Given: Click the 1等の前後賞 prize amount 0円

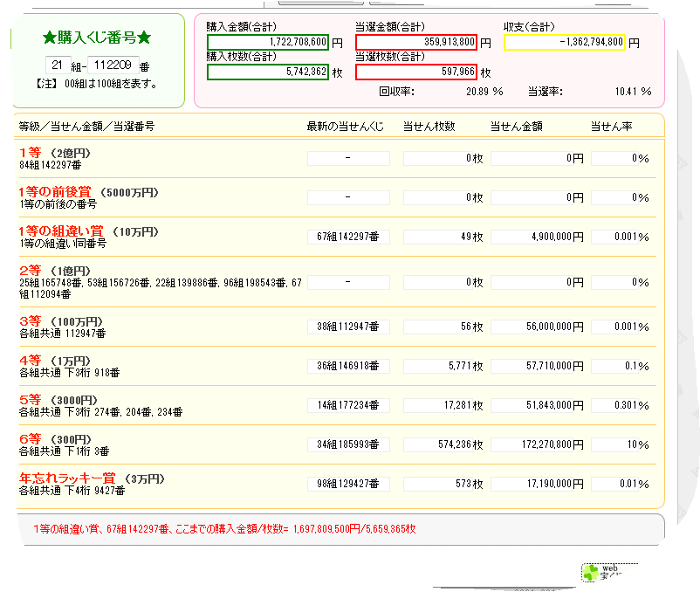Looking at the screenshot, I should (538, 198).
